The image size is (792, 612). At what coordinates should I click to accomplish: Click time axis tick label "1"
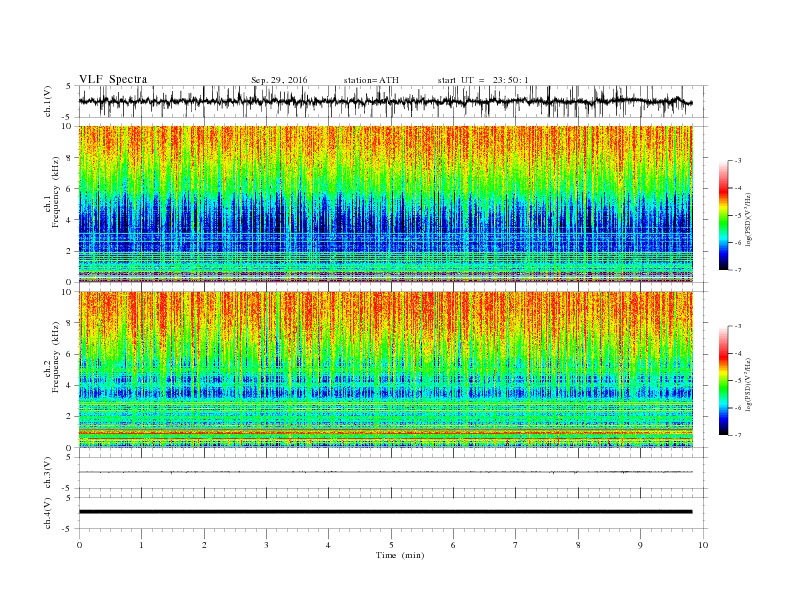click(141, 545)
